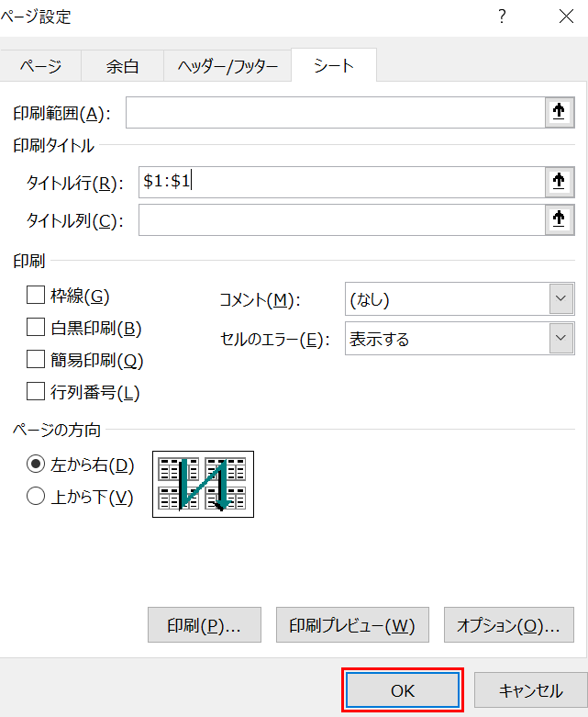Image resolution: width=588 pixels, height=717 pixels.
Task: Select the 左から右 radio button
Action: [x=37, y=465]
